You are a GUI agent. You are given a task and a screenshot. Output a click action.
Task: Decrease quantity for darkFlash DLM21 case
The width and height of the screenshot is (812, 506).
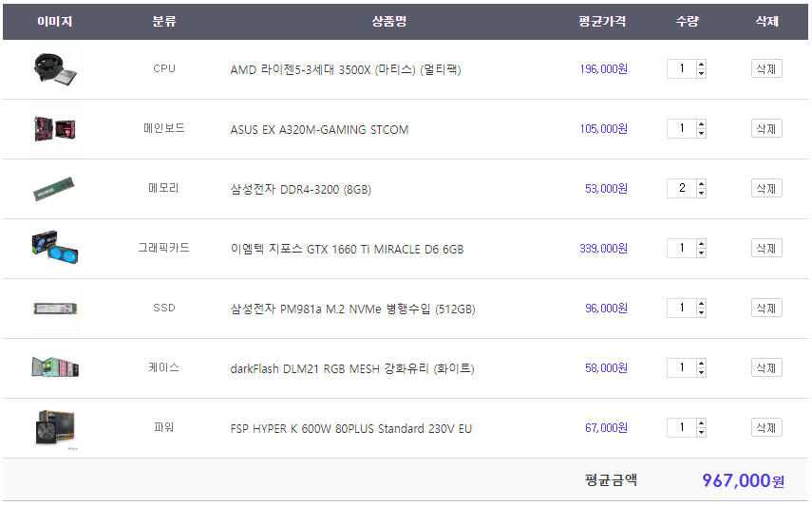click(701, 372)
